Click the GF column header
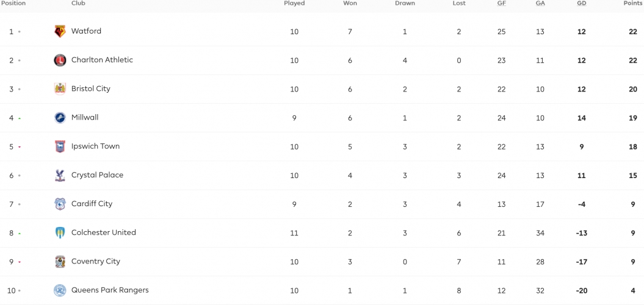 click(502, 3)
